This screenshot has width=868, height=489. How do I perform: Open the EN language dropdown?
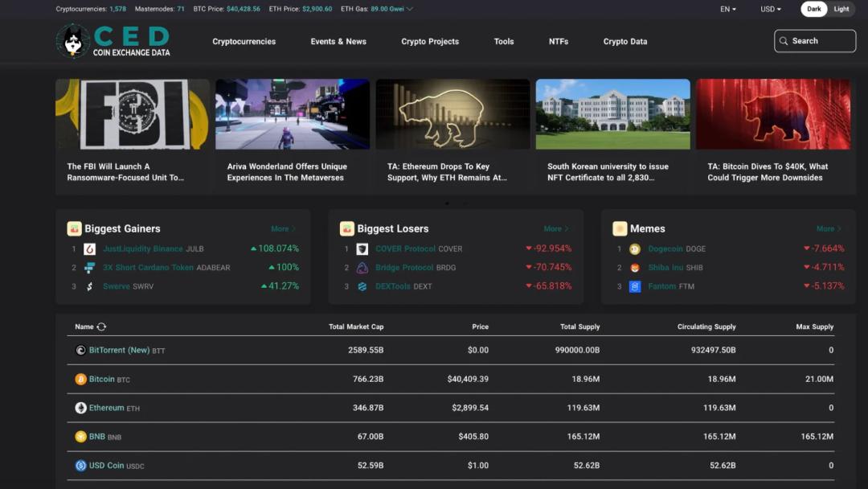coord(728,10)
